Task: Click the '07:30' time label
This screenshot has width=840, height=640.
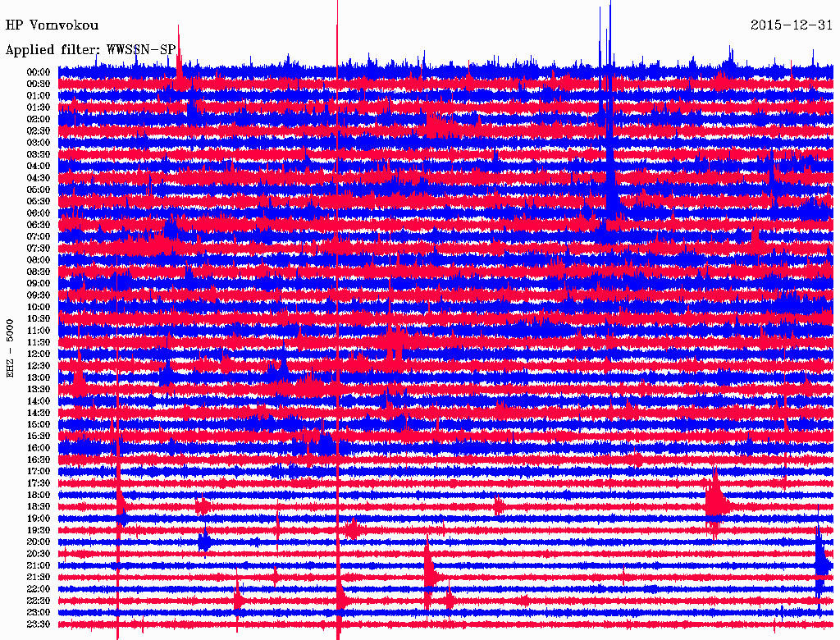Action: pyautogui.click(x=38, y=249)
